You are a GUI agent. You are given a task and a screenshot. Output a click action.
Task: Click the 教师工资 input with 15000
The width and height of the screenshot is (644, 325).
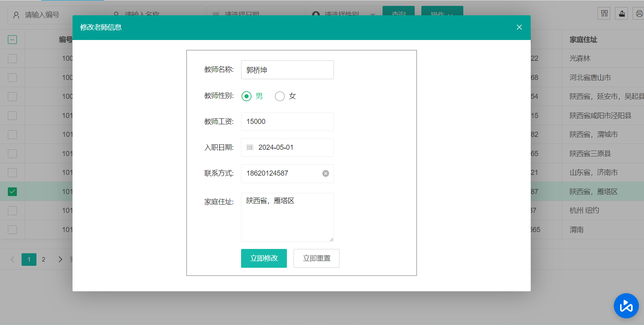[287, 122]
